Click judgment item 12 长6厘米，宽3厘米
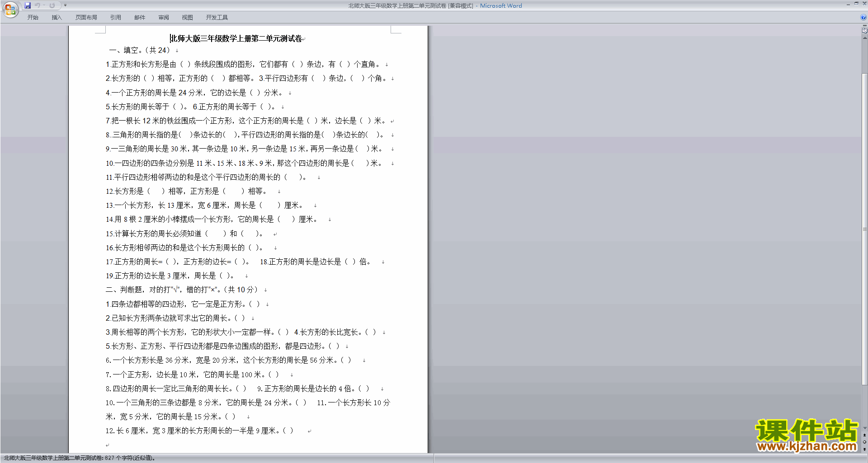868x463 pixels. point(200,430)
